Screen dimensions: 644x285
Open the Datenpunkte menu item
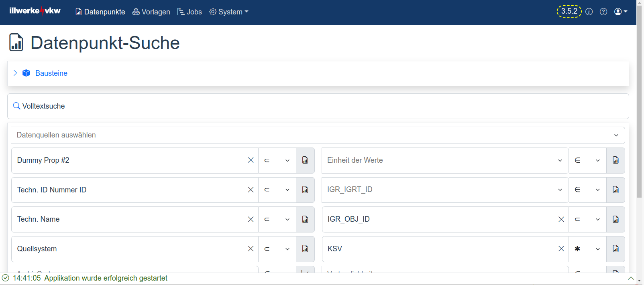100,12
